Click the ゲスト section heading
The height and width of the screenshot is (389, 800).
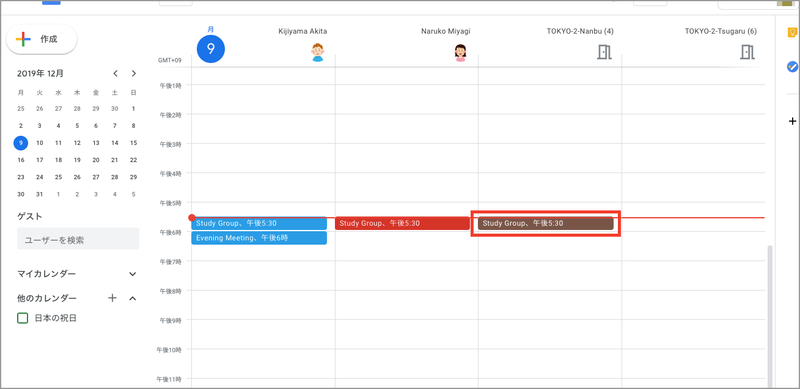coord(30,216)
